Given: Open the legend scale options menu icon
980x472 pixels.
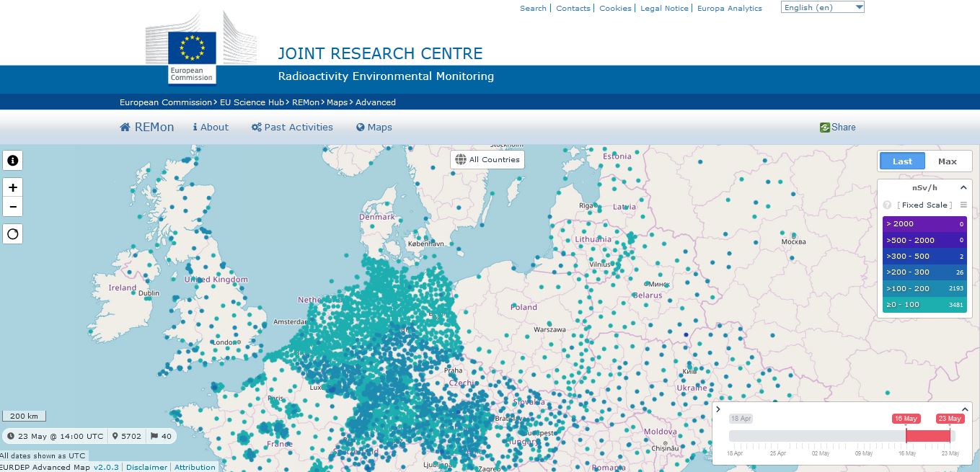Looking at the screenshot, I should pyautogui.click(x=963, y=205).
